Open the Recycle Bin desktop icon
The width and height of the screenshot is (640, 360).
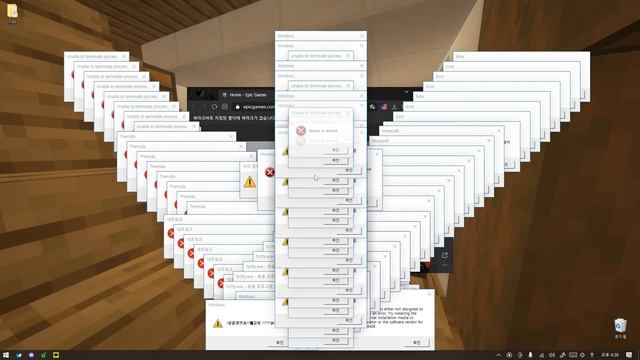(620, 328)
